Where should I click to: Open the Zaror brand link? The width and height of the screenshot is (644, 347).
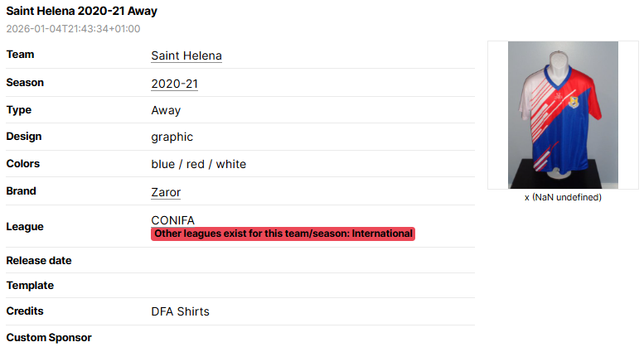coord(166,192)
